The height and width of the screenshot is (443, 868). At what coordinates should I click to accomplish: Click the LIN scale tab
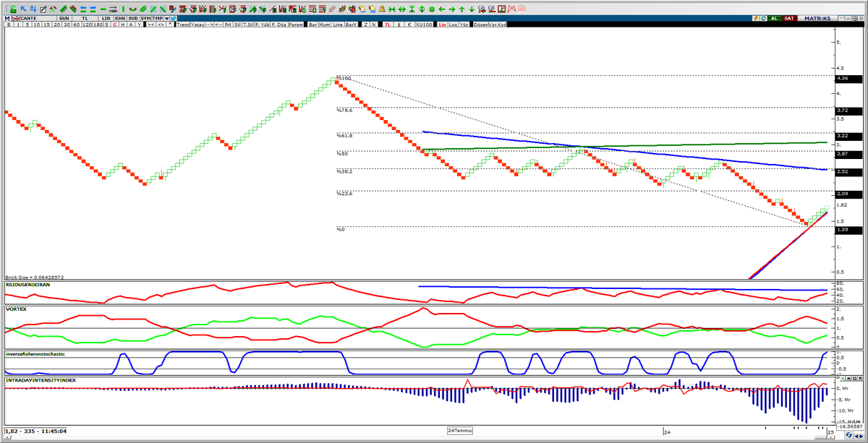(106, 18)
